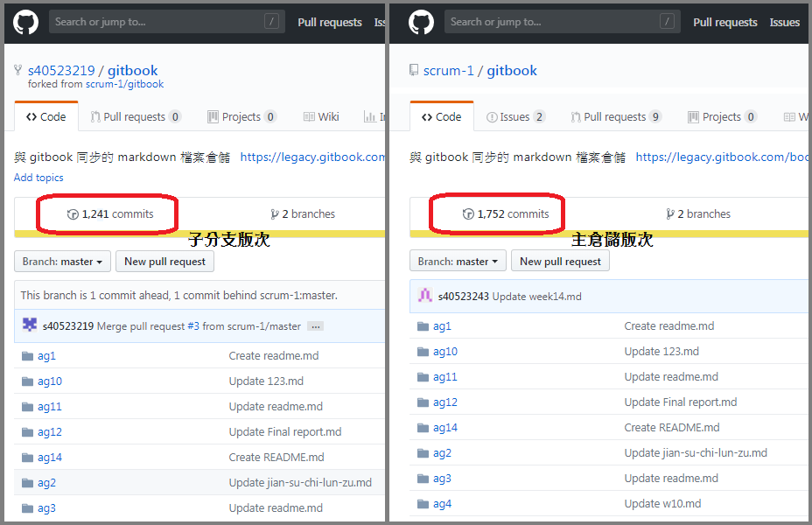Open ag2 folder in left repository
This screenshot has width=812, height=525.
(x=46, y=482)
